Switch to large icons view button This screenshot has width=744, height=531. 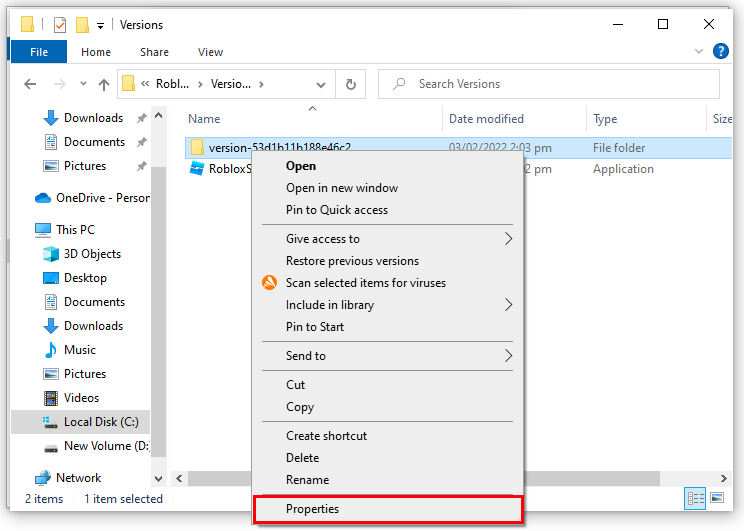[x=717, y=498]
